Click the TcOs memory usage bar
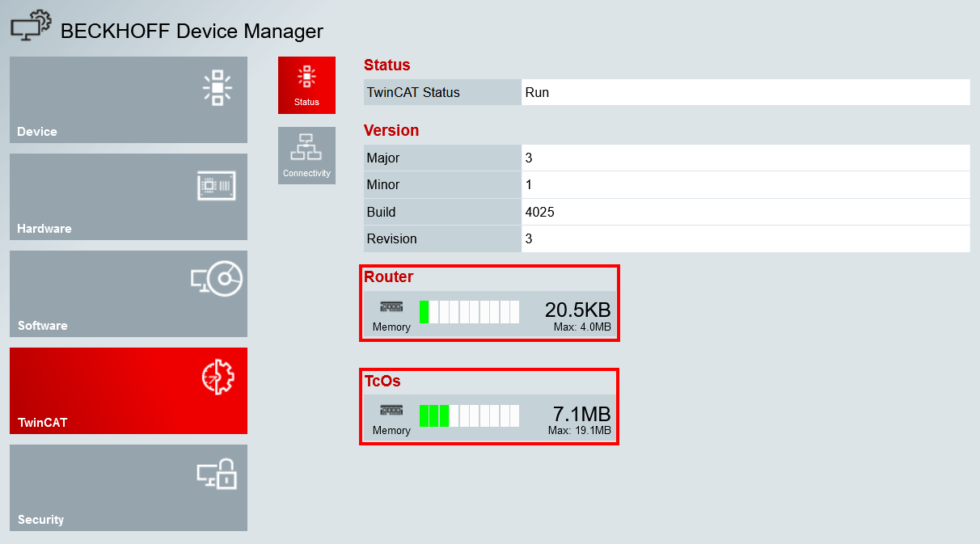The image size is (980, 544). (470, 415)
